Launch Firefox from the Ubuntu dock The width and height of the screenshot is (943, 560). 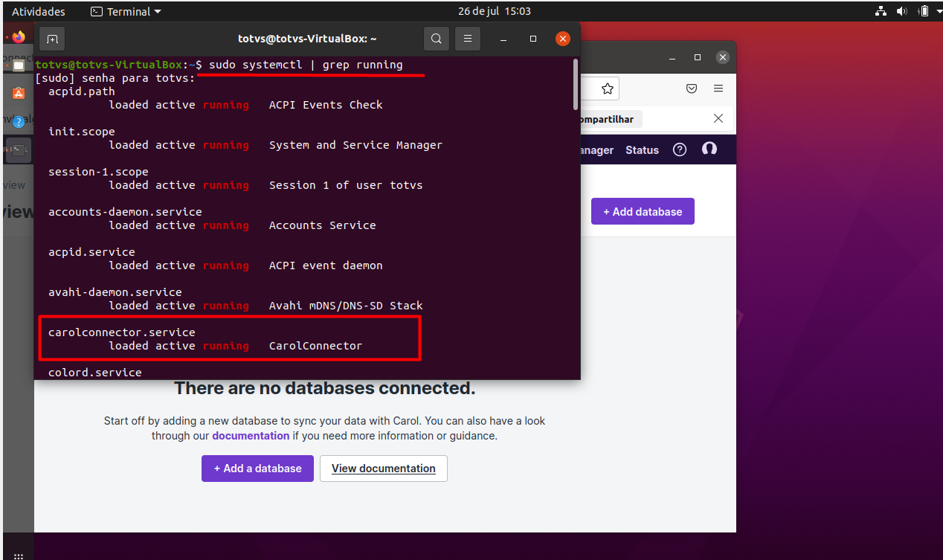[x=18, y=36]
